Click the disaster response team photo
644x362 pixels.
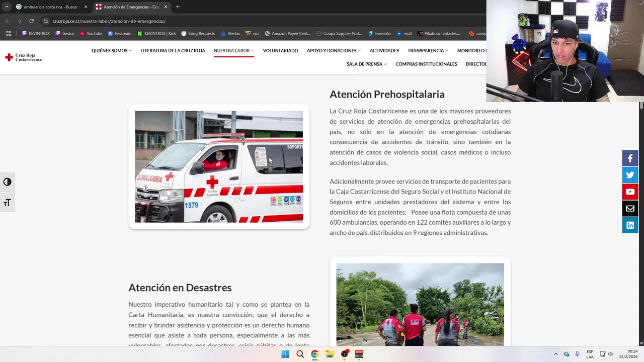tap(420, 305)
